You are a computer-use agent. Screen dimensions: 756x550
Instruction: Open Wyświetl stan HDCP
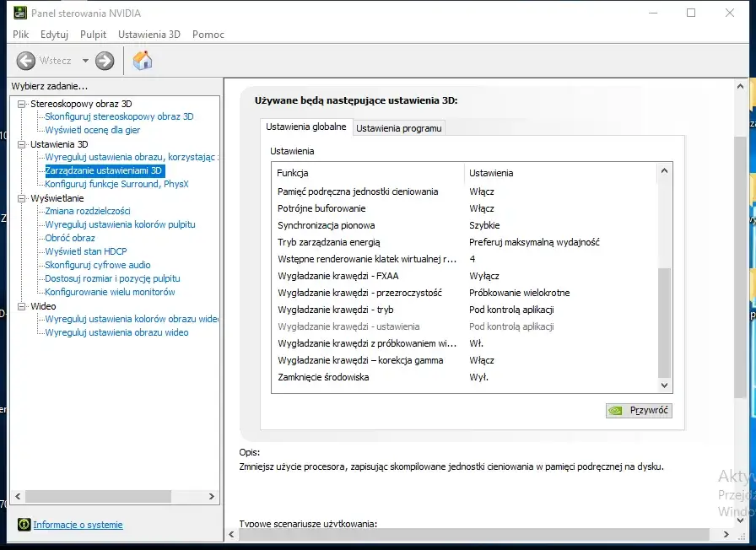[86, 251]
